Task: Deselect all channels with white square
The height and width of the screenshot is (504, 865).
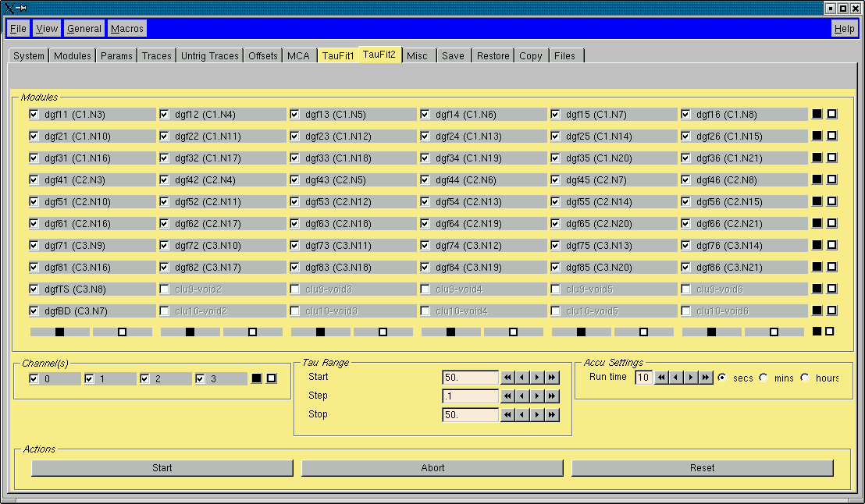Action: (272, 378)
